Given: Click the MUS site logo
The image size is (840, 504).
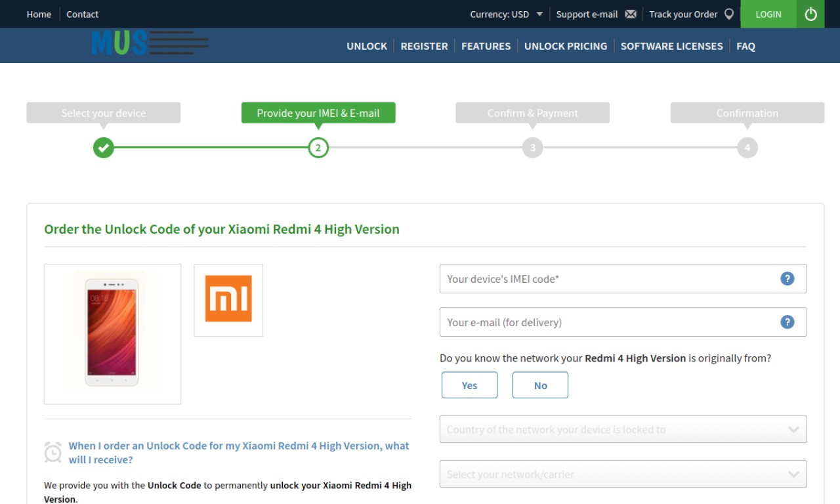Looking at the screenshot, I should [x=150, y=43].
